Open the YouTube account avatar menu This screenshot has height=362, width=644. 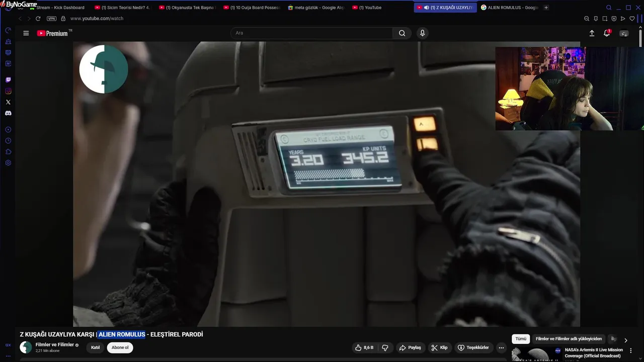tap(624, 33)
